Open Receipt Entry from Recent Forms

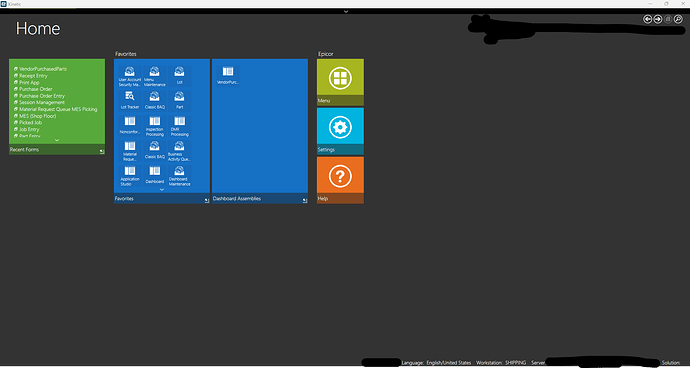point(30,76)
